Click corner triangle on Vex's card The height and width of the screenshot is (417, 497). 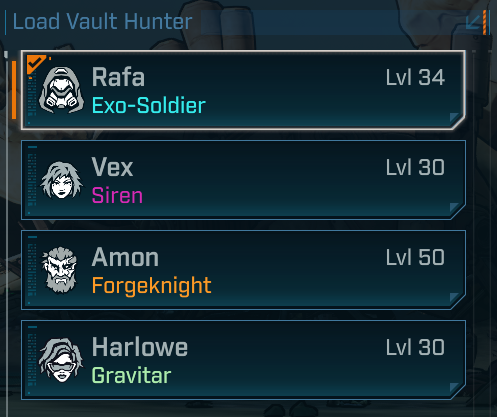tap(454, 207)
